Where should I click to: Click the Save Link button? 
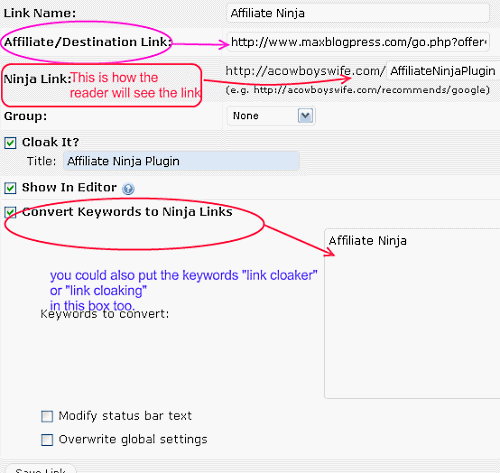pos(41,469)
